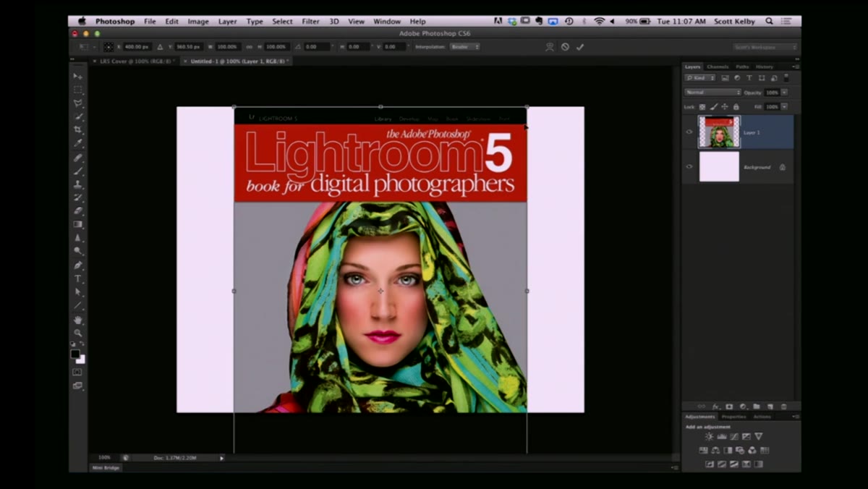Switch to the History tab
This screenshot has height=489, width=868.
tap(764, 67)
